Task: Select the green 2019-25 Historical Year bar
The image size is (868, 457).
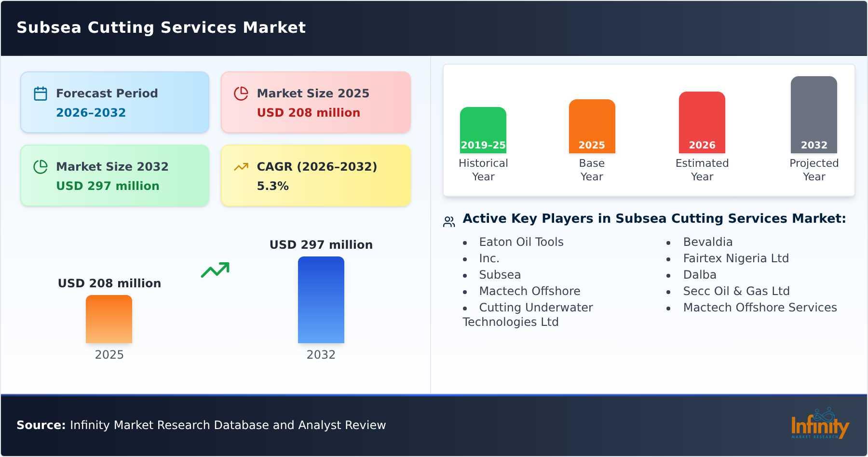Action: coord(483,130)
